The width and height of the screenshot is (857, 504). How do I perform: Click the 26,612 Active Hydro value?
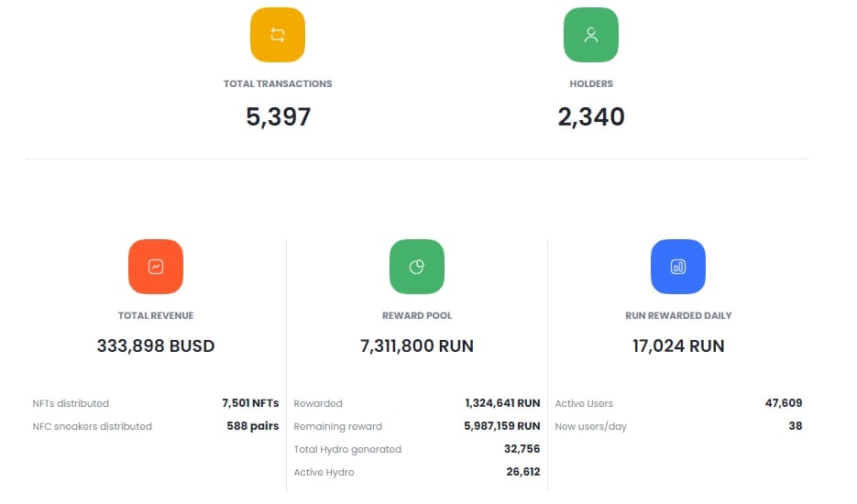click(523, 472)
